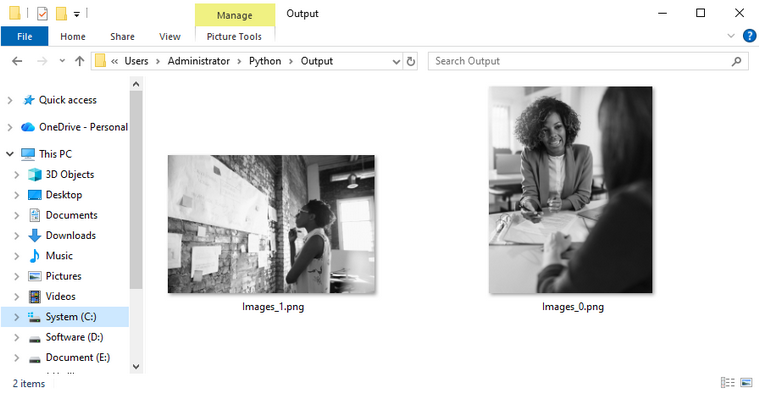Switch to the Home ribbon tab

point(73,36)
